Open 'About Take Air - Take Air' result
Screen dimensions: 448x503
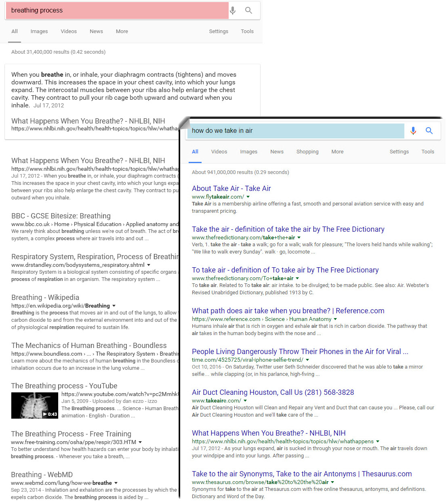click(231, 189)
